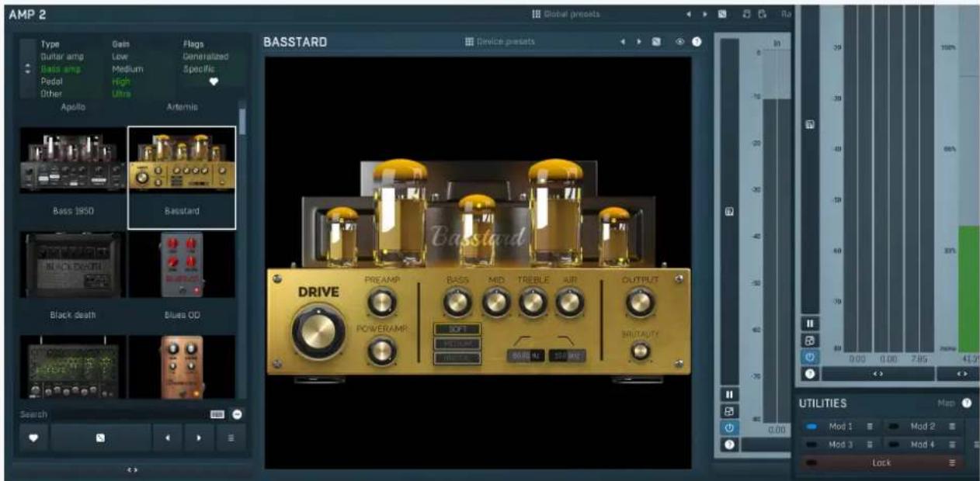The height and width of the screenshot is (481, 980).
Task: Expand the filter panel up-down arrows
Action: tap(28, 69)
